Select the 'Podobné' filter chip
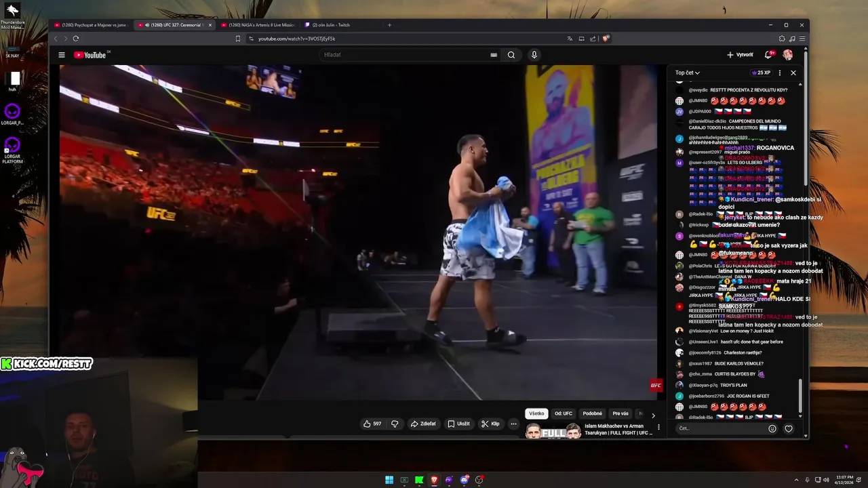 tap(593, 413)
